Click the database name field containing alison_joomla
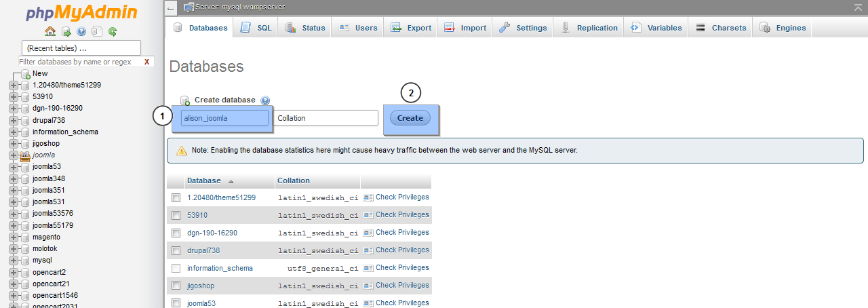The width and height of the screenshot is (868, 308). click(226, 118)
